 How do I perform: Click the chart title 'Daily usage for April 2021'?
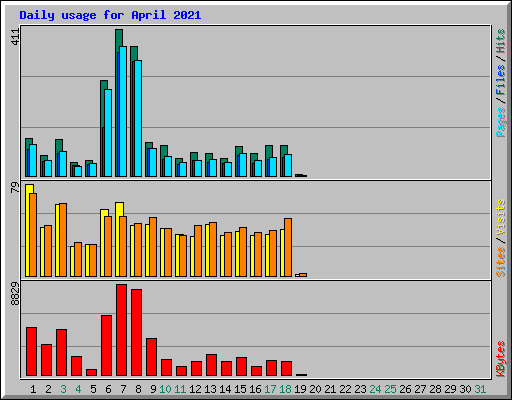click(110, 15)
